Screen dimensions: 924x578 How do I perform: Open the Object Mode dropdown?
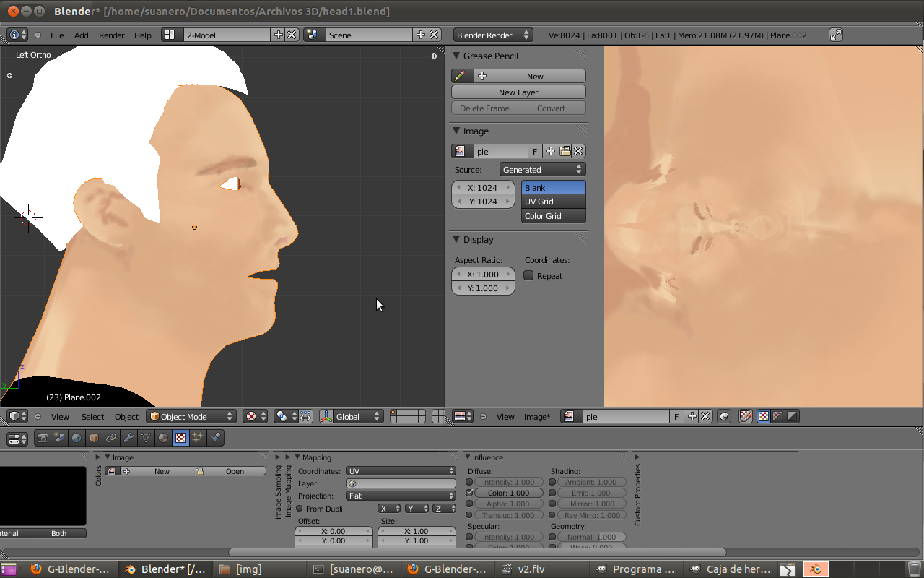pos(191,417)
